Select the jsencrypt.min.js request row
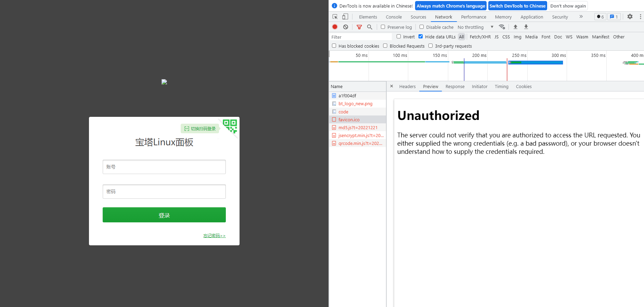This screenshot has height=307, width=644. 358,135
